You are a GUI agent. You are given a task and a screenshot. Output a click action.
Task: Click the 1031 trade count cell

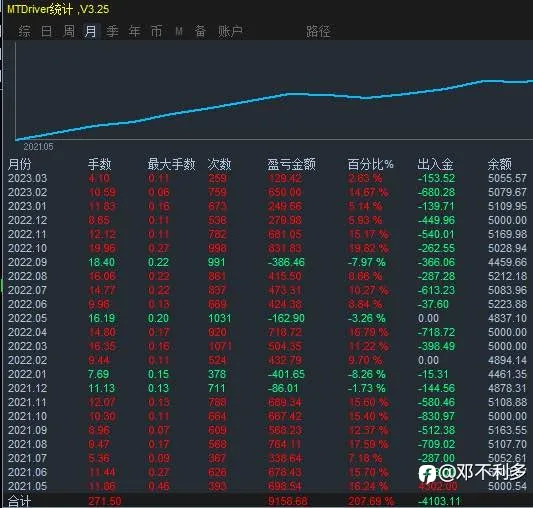tap(220, 318)
